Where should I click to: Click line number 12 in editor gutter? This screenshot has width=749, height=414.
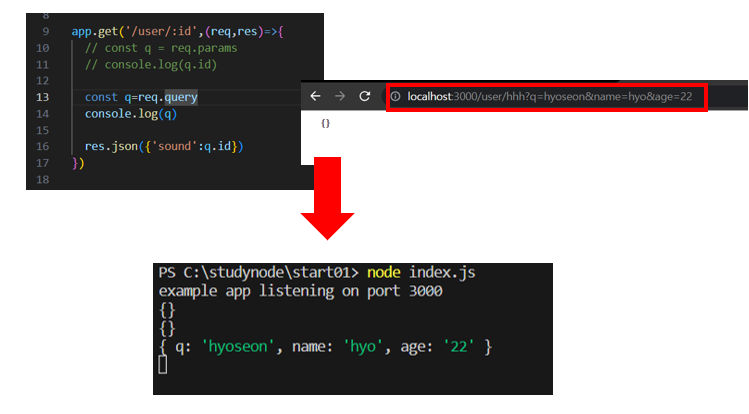[x=43, y=81]
